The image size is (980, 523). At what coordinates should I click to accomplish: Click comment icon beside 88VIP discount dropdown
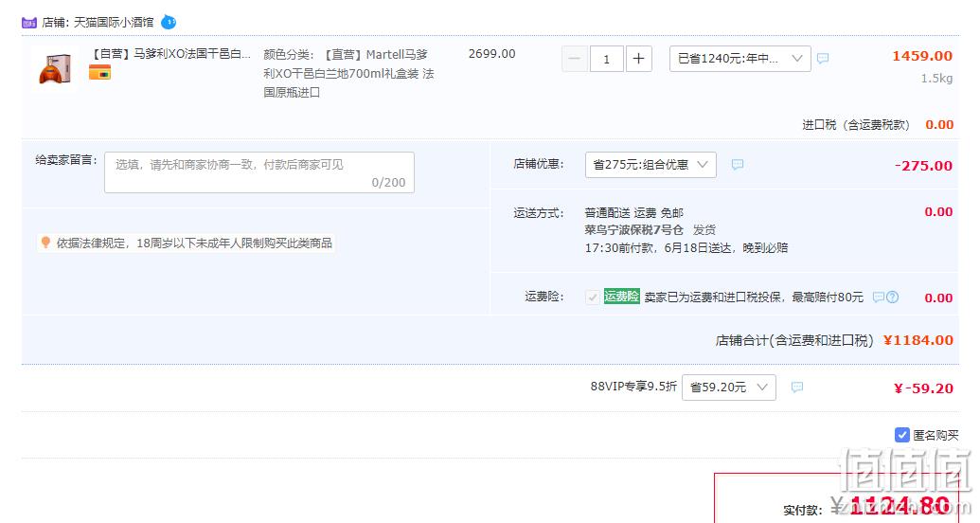point(797,388)
